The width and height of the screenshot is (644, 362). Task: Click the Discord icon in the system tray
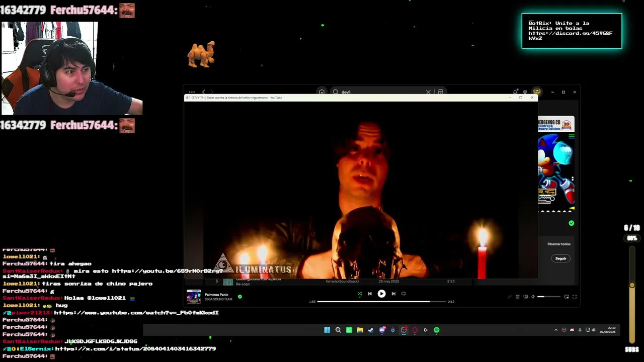point(572,330)
